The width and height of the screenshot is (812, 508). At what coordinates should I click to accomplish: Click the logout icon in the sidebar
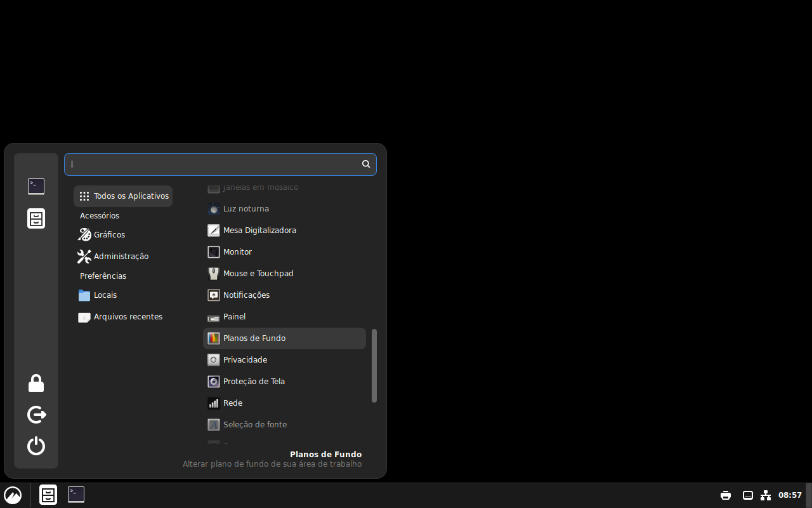coord(36,415)
